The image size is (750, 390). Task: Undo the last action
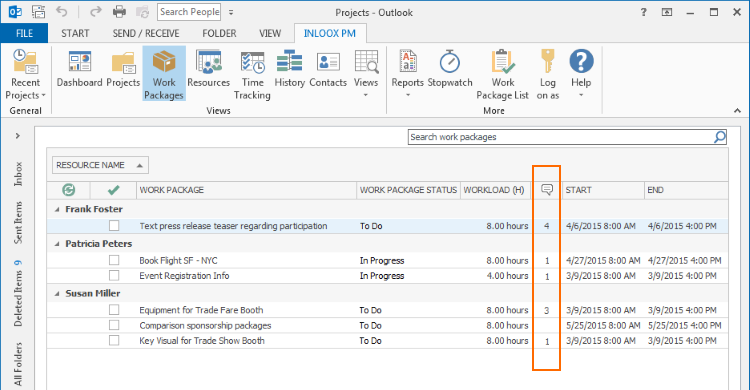[62, 11]
